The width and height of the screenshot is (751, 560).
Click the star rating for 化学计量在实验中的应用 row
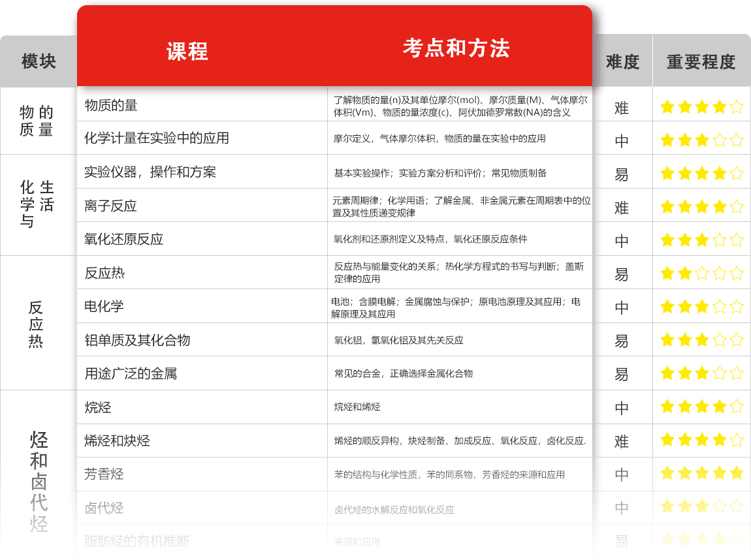701,140
